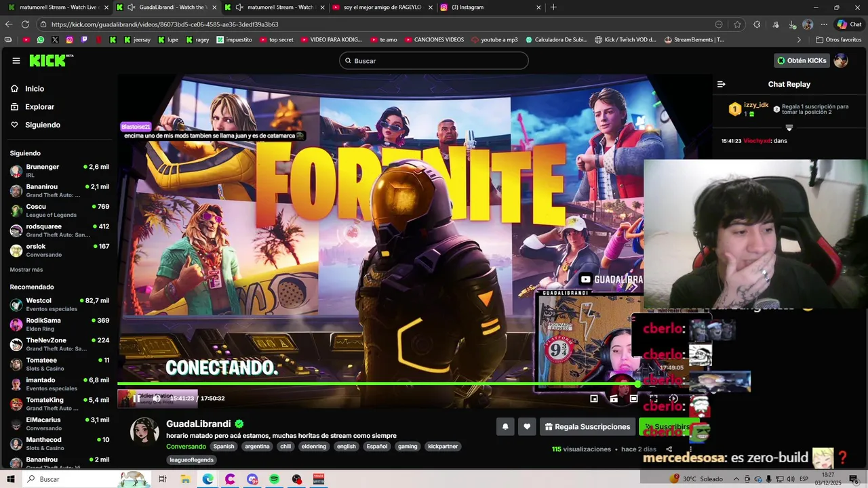Open Siguiendo in the sidebar
This screenshot has height=488, width=868.
pos(35,125)
